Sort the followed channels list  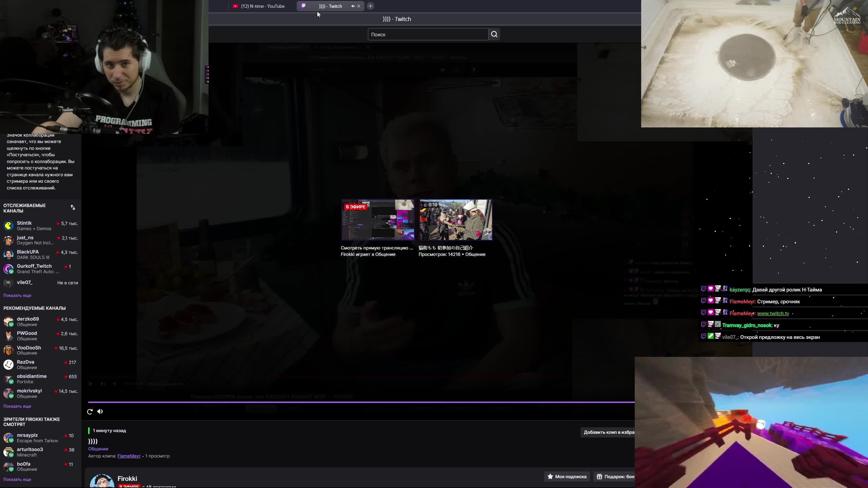73,207
